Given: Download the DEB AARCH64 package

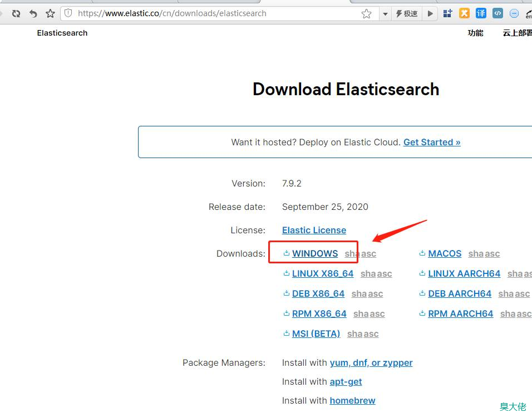Looking at the screenshot, I should pos(460,294).
